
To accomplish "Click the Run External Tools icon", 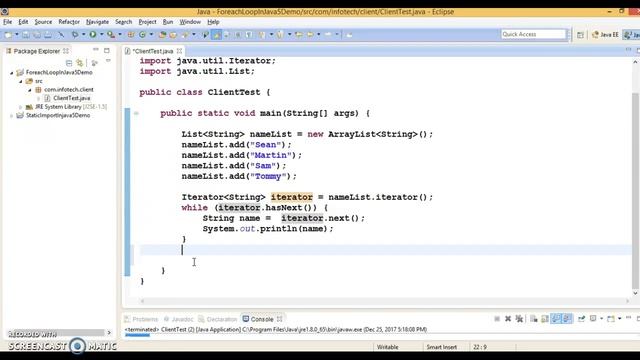I will tap(111, 35).
